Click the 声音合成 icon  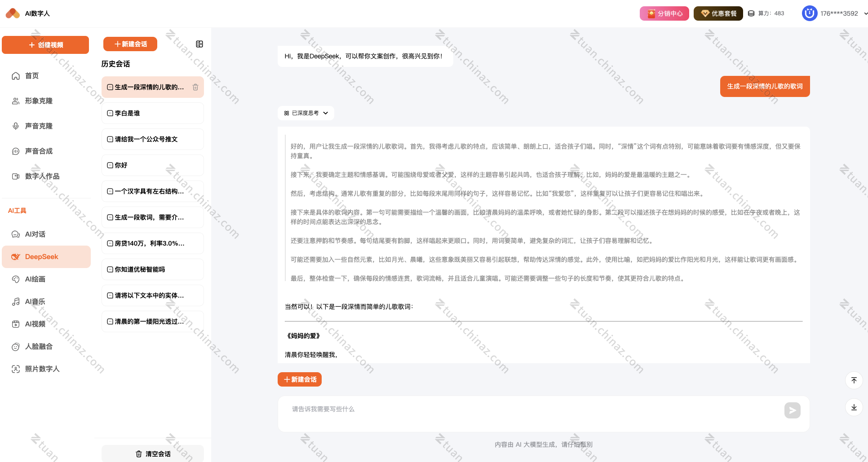[x=16, y=151]
